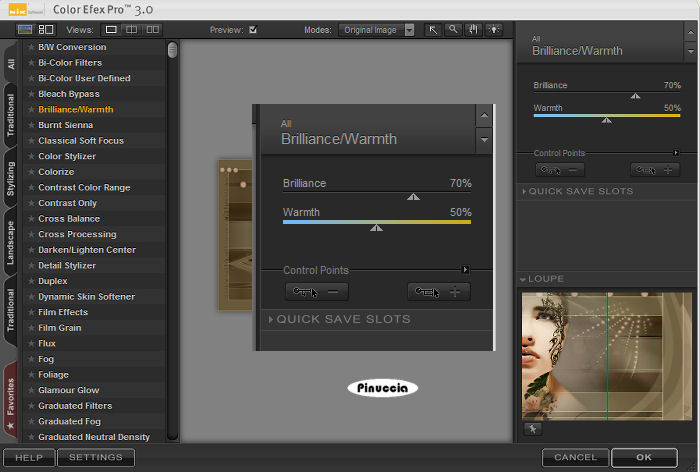Click the loupe preview image
700x472 pixels.
[x=607, y=356]
